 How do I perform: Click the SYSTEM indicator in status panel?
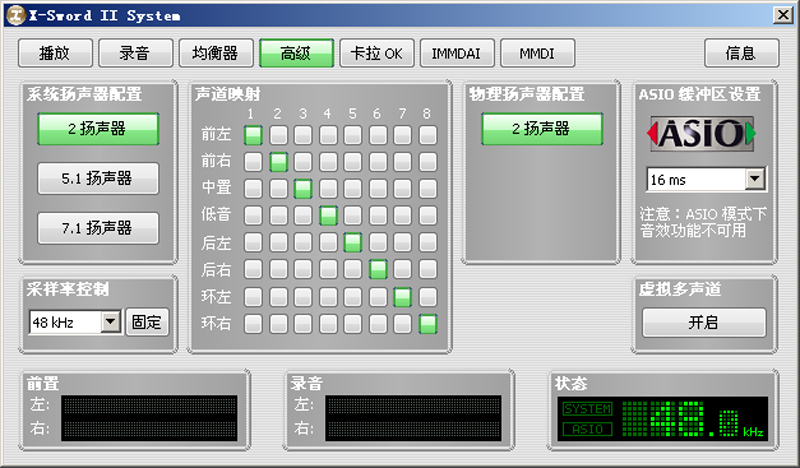pos(588,409)
